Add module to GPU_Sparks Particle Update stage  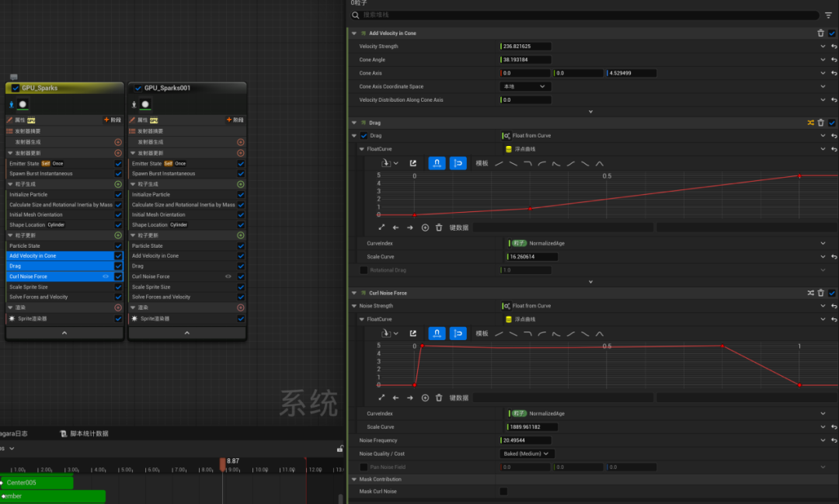[x=118, y=235]
